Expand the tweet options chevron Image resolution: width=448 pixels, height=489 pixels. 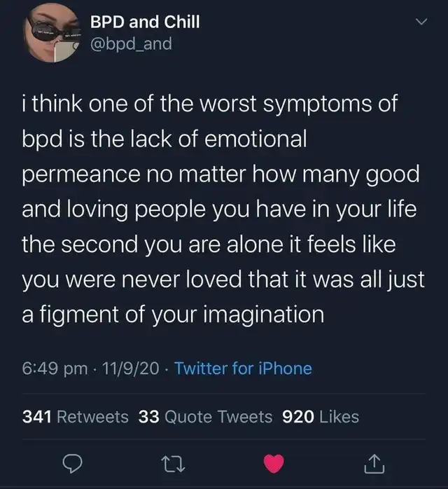tap(420, 23)
